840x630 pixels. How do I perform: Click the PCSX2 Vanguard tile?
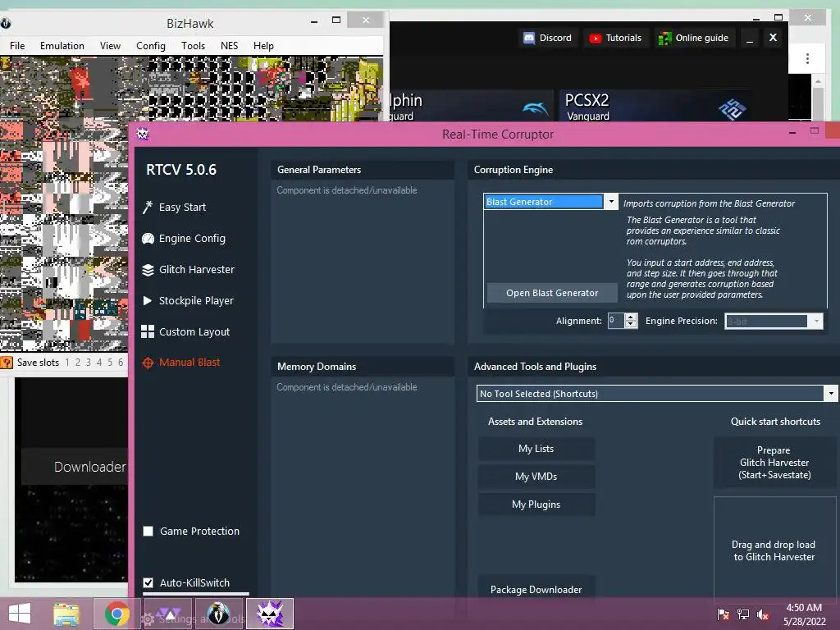pos(656,107)
